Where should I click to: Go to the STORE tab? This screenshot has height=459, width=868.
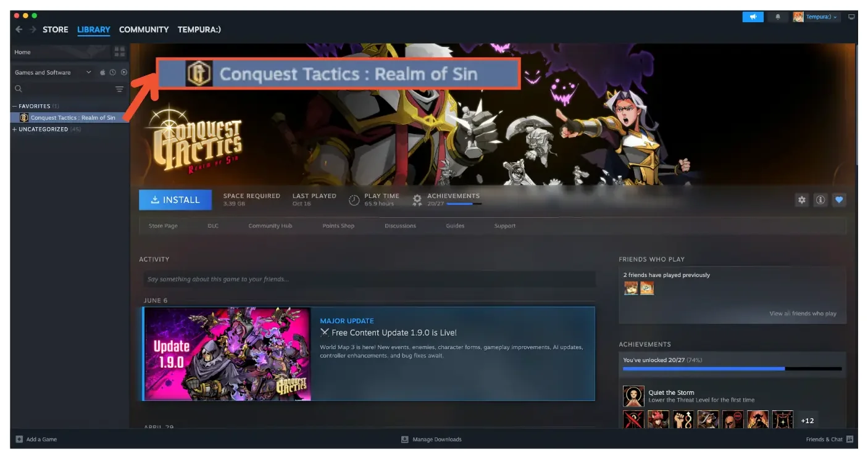[x=56, y=30]
